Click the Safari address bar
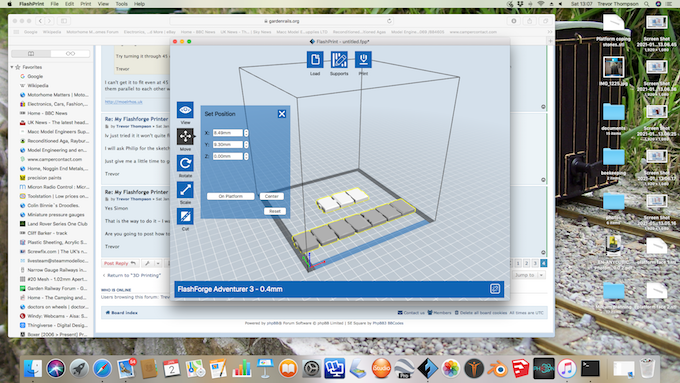Screen dimensions: 680x383 point(282,21)
